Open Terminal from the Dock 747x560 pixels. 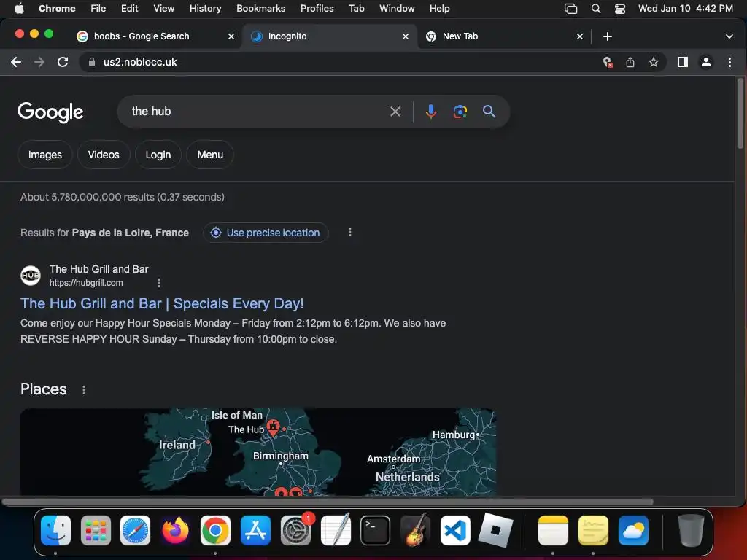click(x=375, y=530)
